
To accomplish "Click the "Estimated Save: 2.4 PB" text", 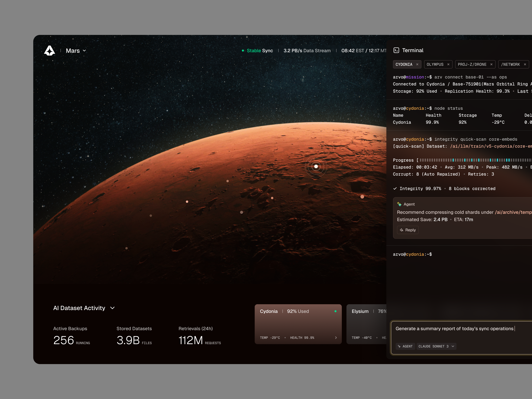I will (422, 220).
